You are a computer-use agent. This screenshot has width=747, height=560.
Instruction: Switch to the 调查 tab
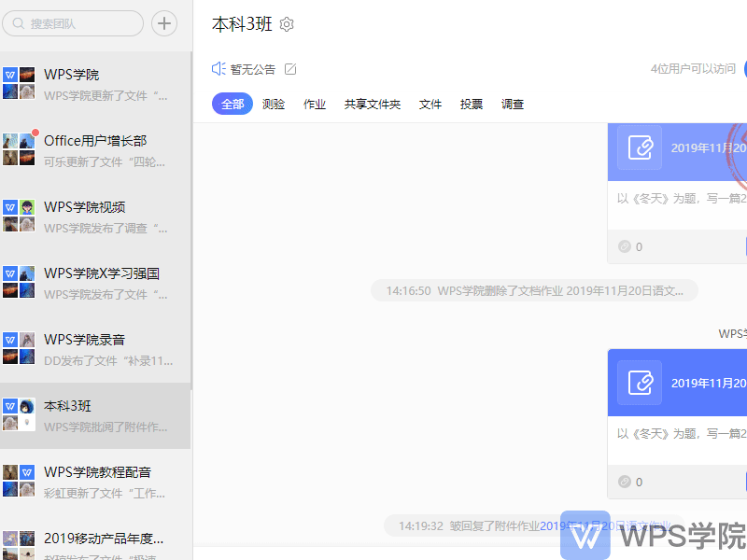click(513, 104)
